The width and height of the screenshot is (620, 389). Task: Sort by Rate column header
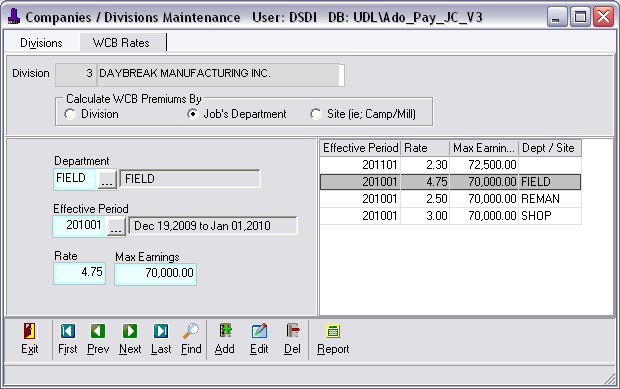coord(425,148)
